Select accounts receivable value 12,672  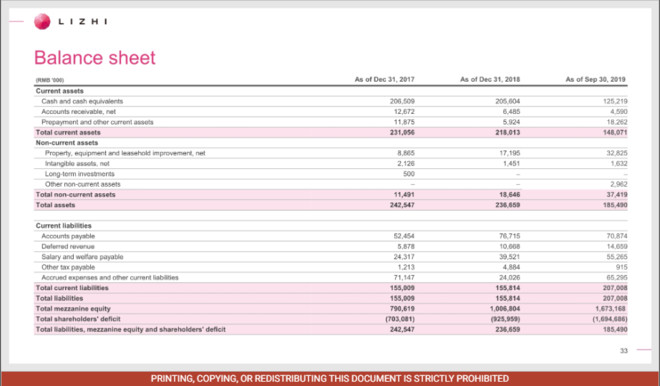coord(404,112)
